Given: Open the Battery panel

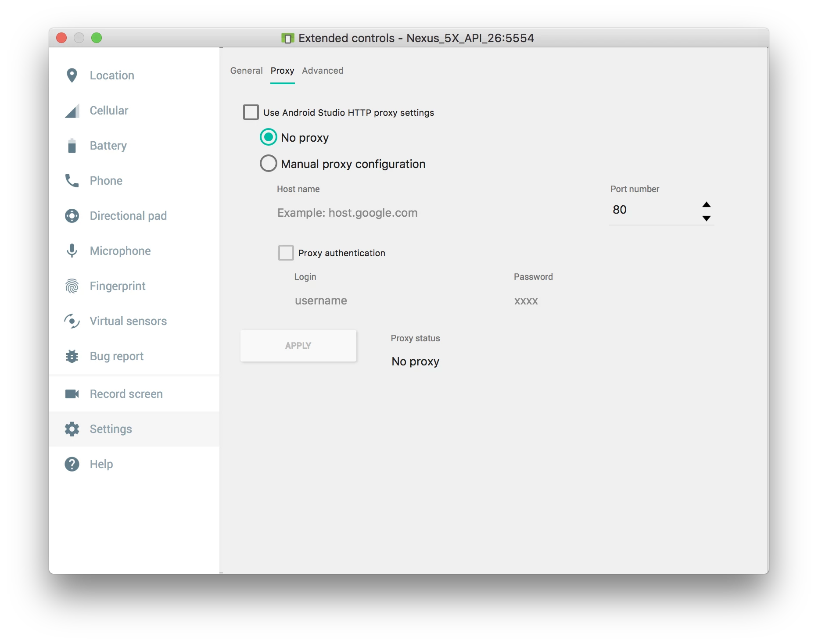Looking at the screenshot, I should click(x=134, y=146).
